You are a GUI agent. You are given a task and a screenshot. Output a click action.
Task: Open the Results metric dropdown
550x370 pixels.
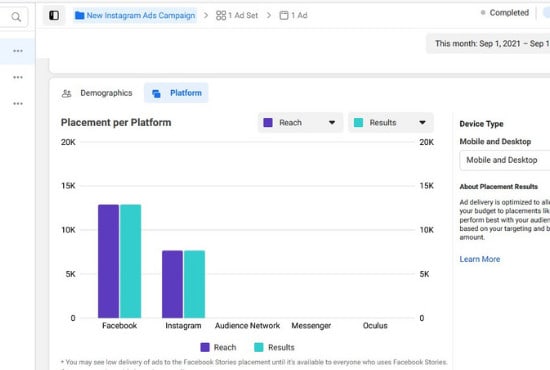tap(391, 123)
